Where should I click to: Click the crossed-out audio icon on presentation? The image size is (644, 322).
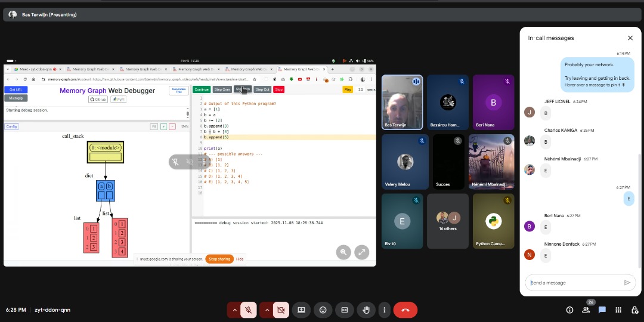tap(190, 162)
